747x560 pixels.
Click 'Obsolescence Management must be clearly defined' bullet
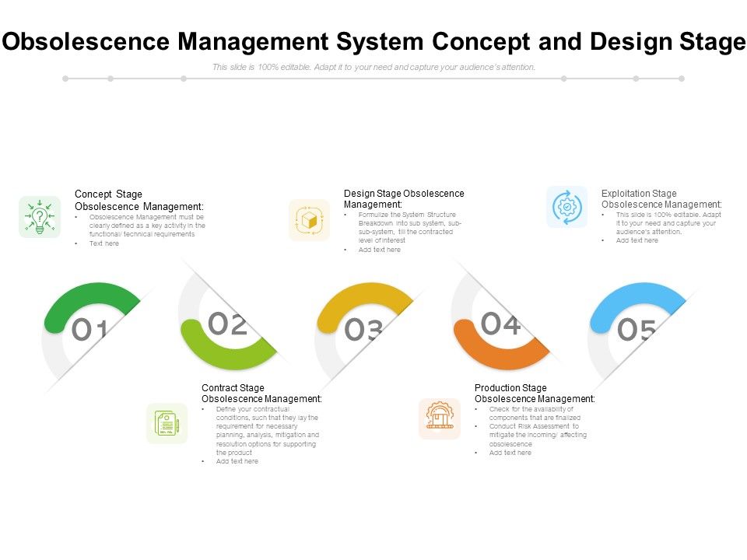click(147, 226)
